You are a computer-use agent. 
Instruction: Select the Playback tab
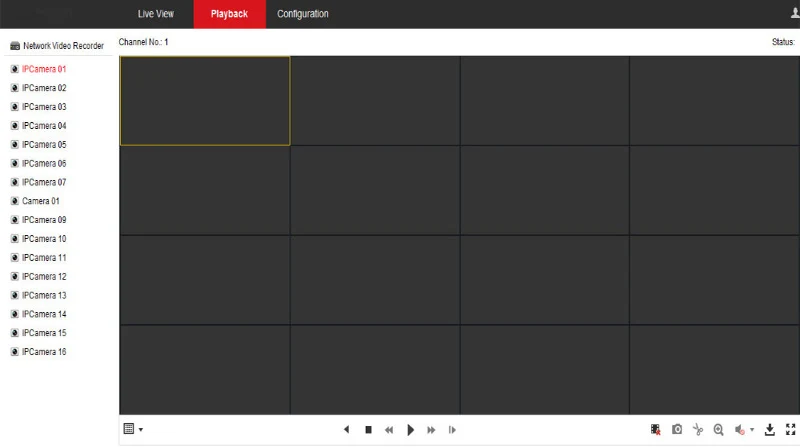tap(230, 14)
